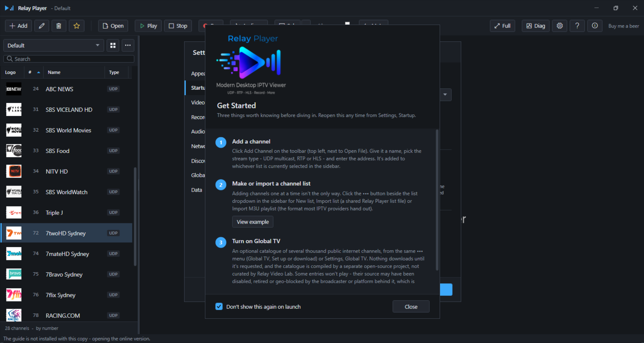Screen dimensions: 644x343
Task: Select the Video settings tab
Action: coord(198,103)
